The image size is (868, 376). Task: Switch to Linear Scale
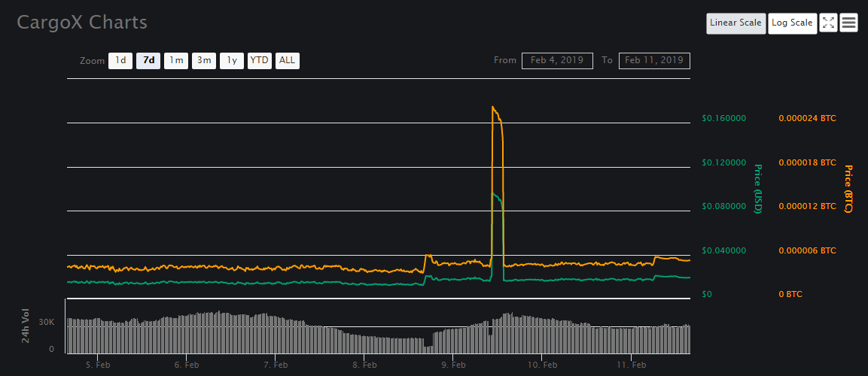[736, 23]
